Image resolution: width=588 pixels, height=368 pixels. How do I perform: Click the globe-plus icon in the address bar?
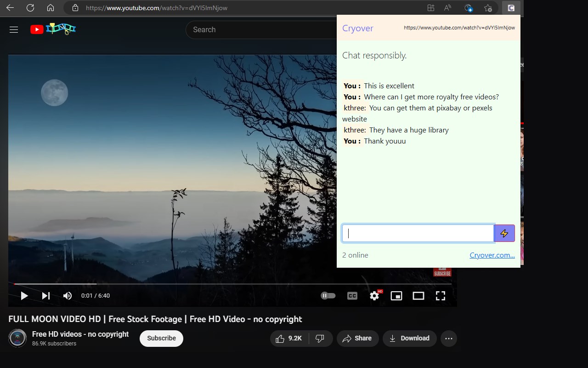pyautogui.click(x=469, y=8)
